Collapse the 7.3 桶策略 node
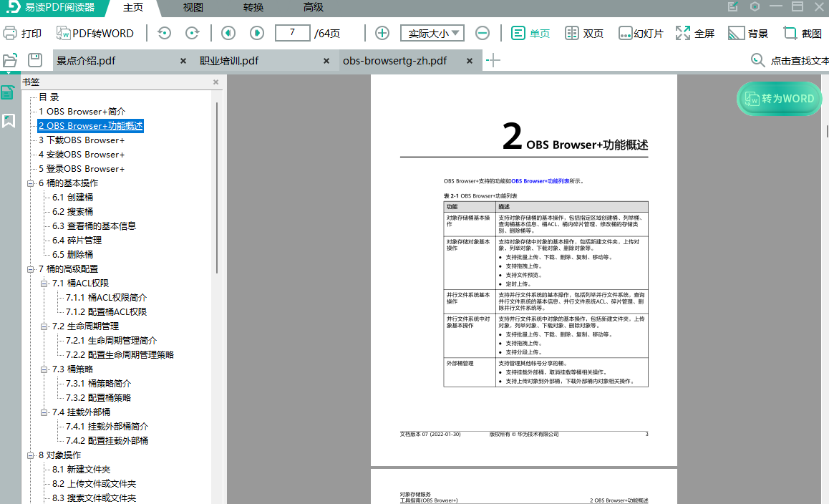The width and height of the screenshot is (829, 504). tap(44, 369)
